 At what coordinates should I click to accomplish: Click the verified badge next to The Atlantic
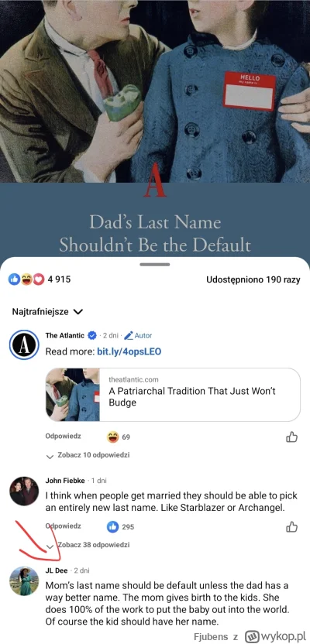92,336
